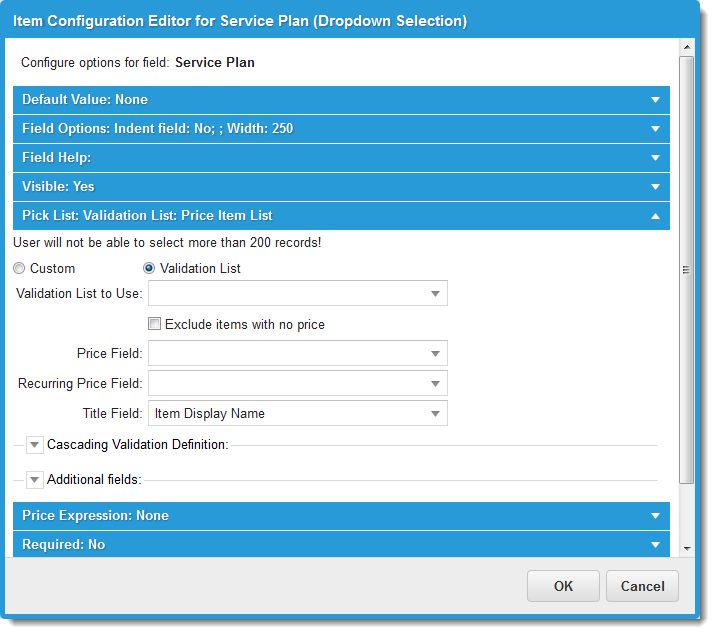
Task: Open the Recurring Price Field dropdown
Action: point(435,384)
